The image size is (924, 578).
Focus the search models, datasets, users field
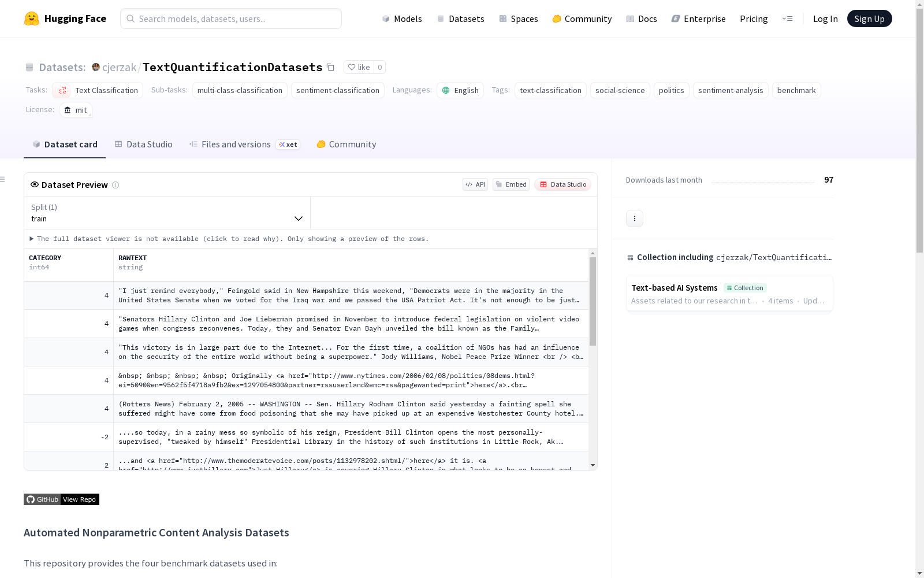point(231,18)
